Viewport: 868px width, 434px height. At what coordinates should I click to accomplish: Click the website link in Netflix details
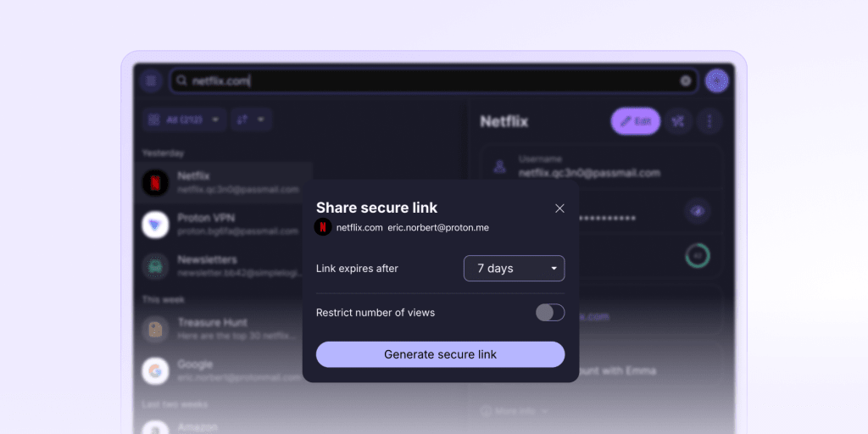pyautogui.click(x=594, y=317)
